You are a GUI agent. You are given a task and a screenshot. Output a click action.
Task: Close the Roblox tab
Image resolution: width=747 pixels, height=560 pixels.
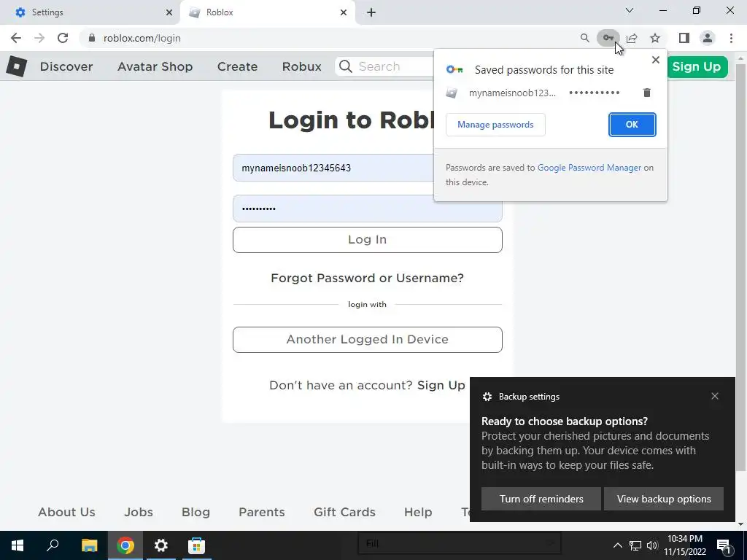pos(344,12)
